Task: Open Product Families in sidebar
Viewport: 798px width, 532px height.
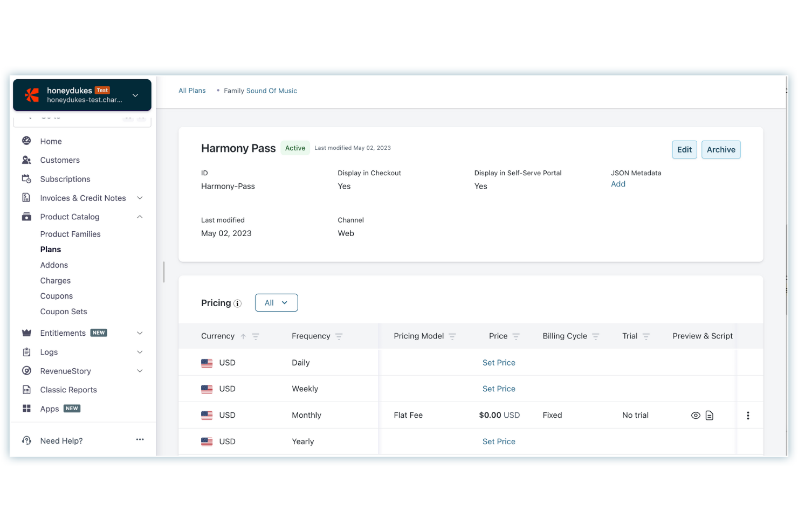Action: pyautogui.click(x=70, y=234)
